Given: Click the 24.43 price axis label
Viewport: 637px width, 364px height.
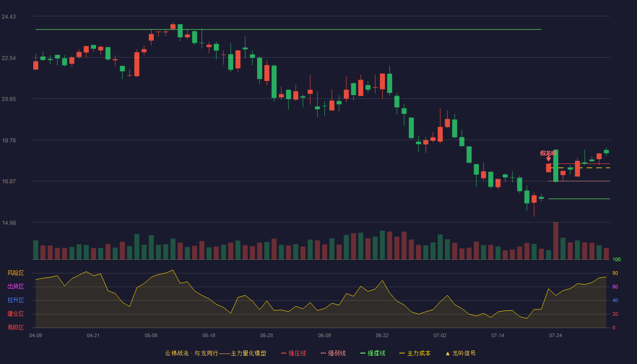Looking at the screenshot, I should click(9, 17).
